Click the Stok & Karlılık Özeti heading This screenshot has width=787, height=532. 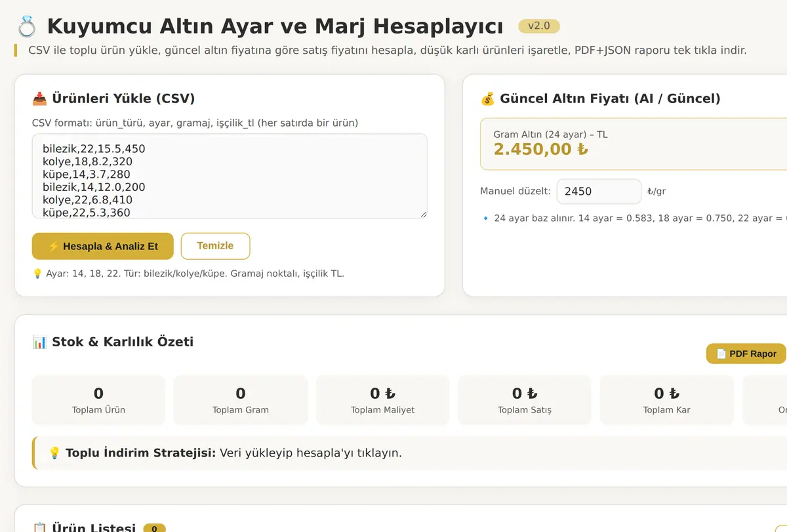coord(123,342)
